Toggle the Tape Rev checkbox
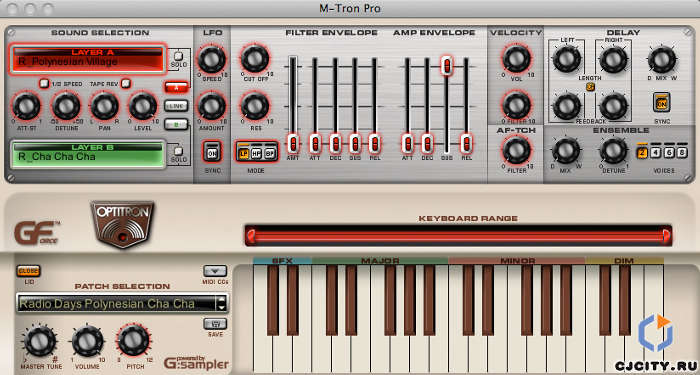700x375 pixels. [126, 83]
